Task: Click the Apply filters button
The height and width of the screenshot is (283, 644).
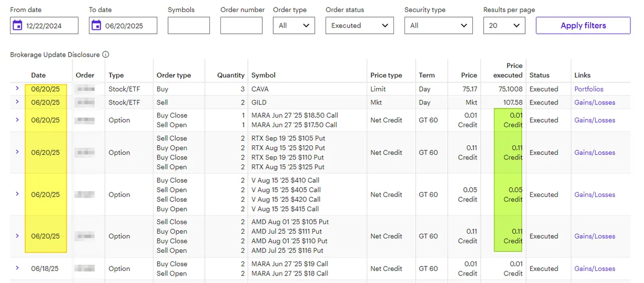Action: (583, 26)
